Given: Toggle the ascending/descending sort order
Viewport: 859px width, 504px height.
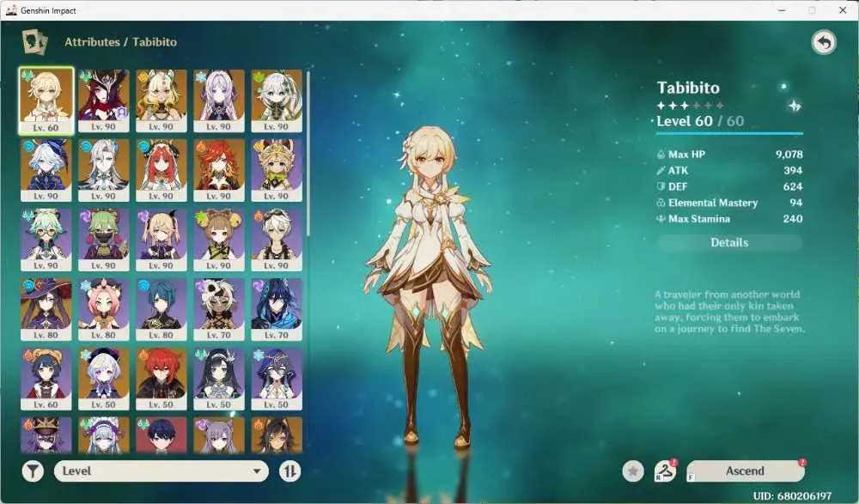Looking at the screenshot, I should click(289, 471).
